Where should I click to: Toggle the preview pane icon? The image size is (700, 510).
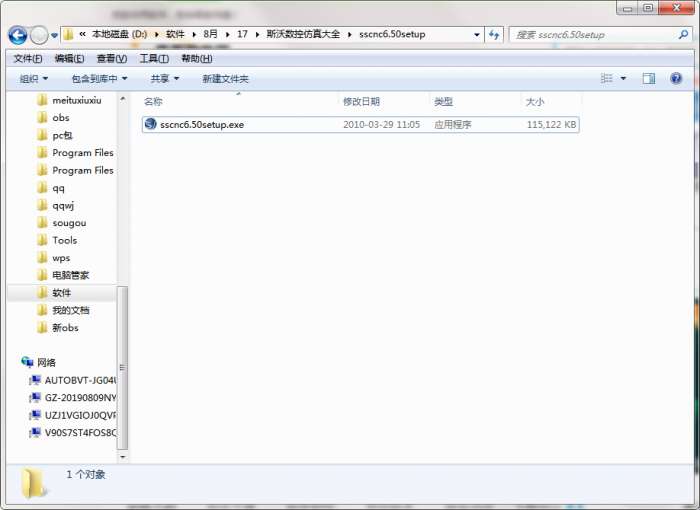(x=649, y=79)
